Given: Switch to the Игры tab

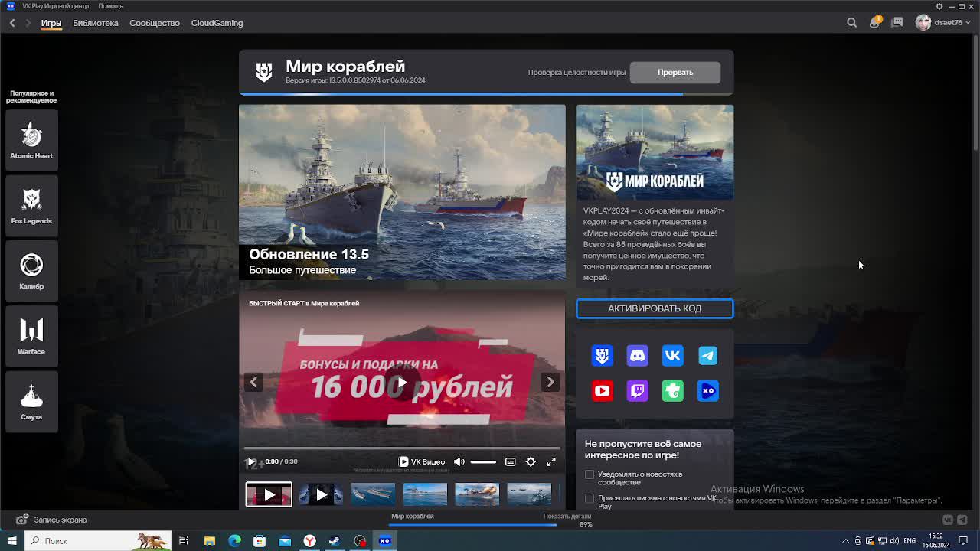Looking at the screenshot, I should click(x=51, y=23).
